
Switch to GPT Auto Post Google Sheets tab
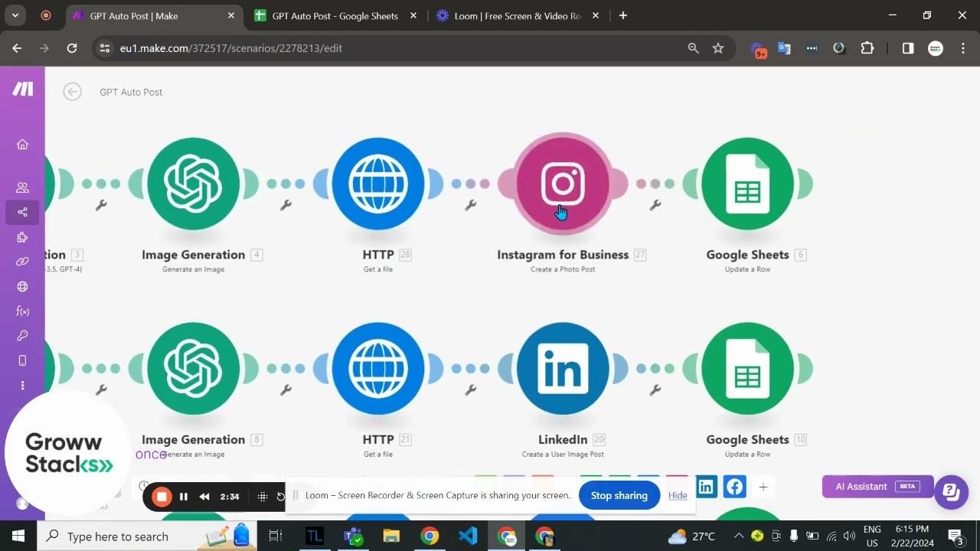[335, 16]
